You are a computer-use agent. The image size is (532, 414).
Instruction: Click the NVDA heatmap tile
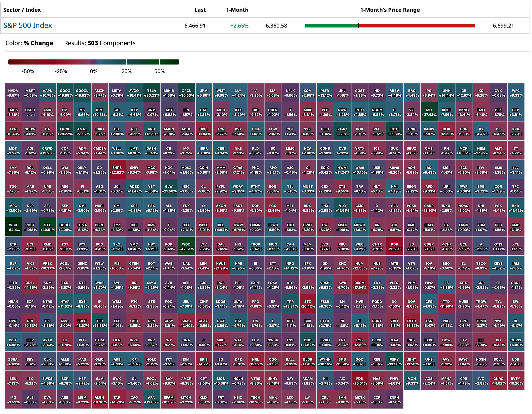click(x=13, y=93)
